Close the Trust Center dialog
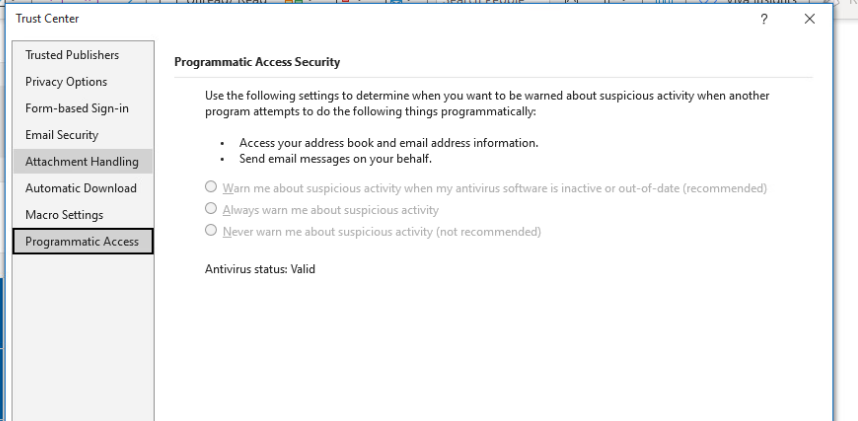The image size is (858, 421). tap(810, 19)
